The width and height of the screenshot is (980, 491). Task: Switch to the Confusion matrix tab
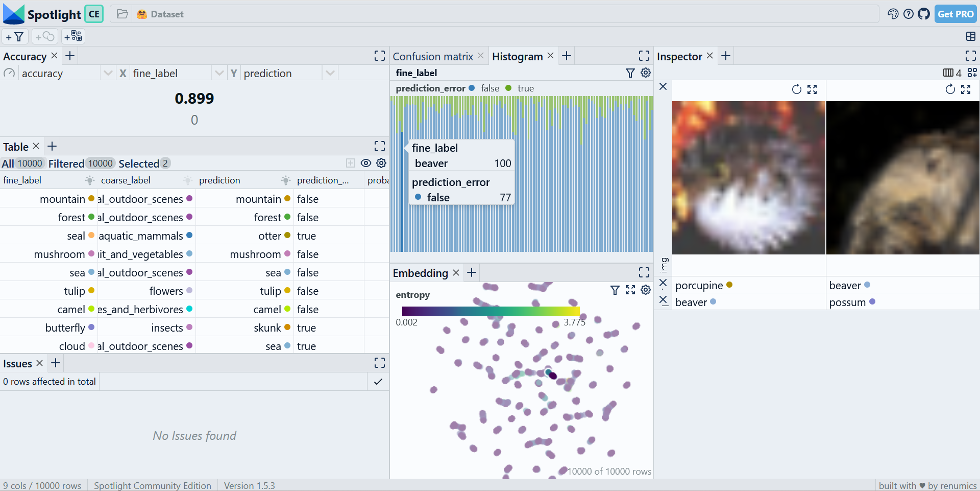[432, 56]
